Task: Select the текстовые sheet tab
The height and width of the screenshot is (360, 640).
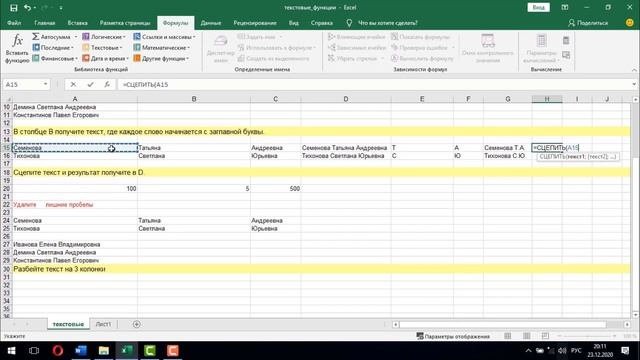Action: [x=68, y=324]
